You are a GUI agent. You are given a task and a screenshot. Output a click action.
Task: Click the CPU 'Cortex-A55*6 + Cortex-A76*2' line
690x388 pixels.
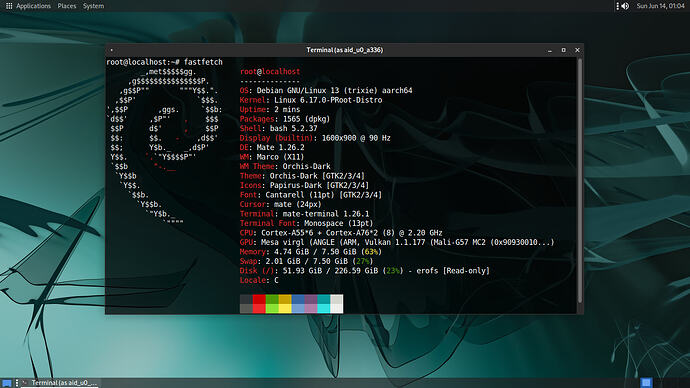[341, 233]
